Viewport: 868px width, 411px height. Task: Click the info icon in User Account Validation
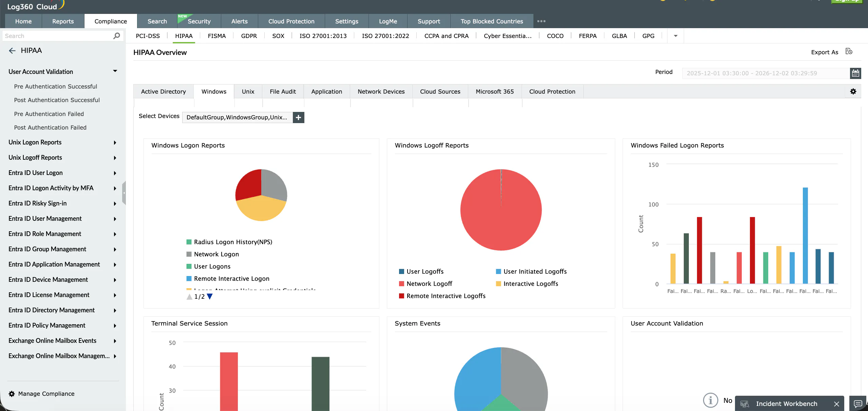pyautogui.click(x=710, y=400)
